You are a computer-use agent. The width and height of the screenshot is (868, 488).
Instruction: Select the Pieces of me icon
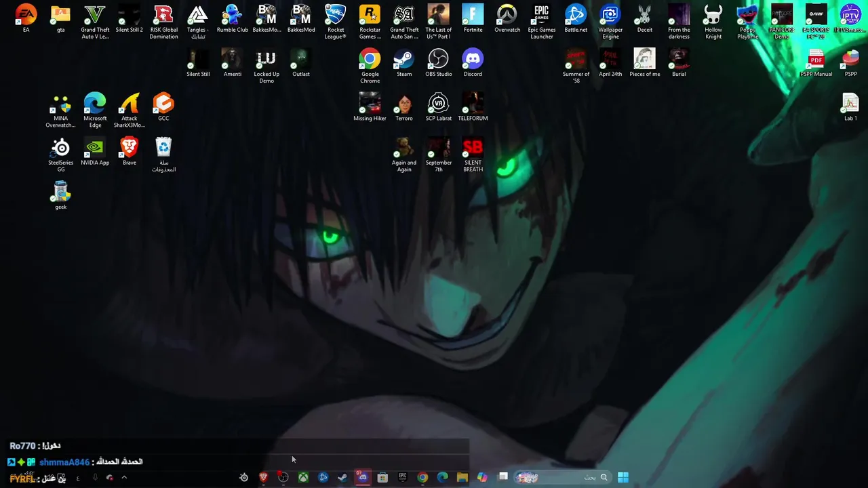644,63
